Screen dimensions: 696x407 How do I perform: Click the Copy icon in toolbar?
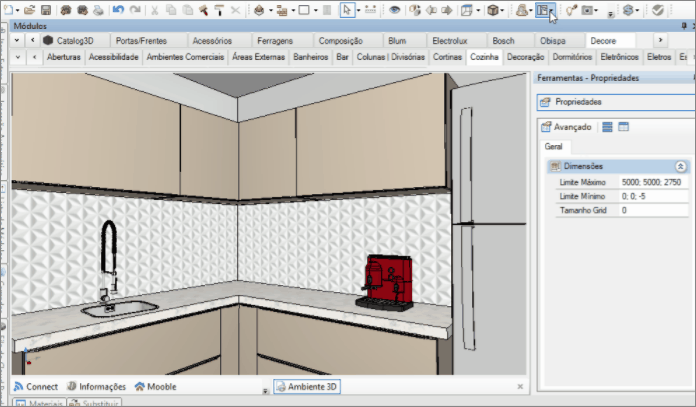(171, 10)
